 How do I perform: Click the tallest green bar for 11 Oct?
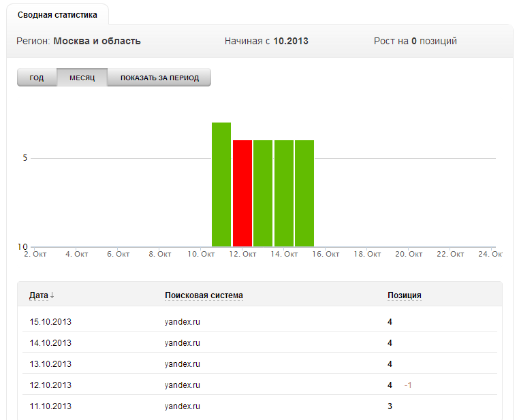click(x=221, y=184)
